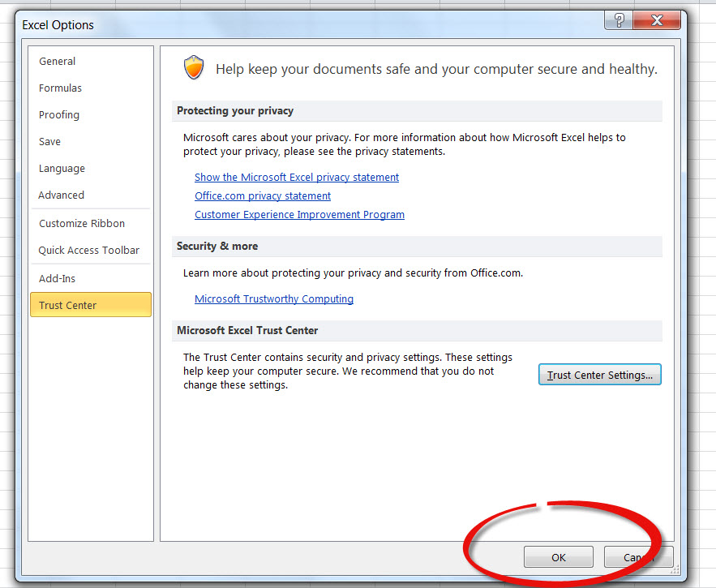Open the Microsoft Excel privacy statement link
Image resolution: width=716 pixels, height=588 pixels.
point(297,177)
